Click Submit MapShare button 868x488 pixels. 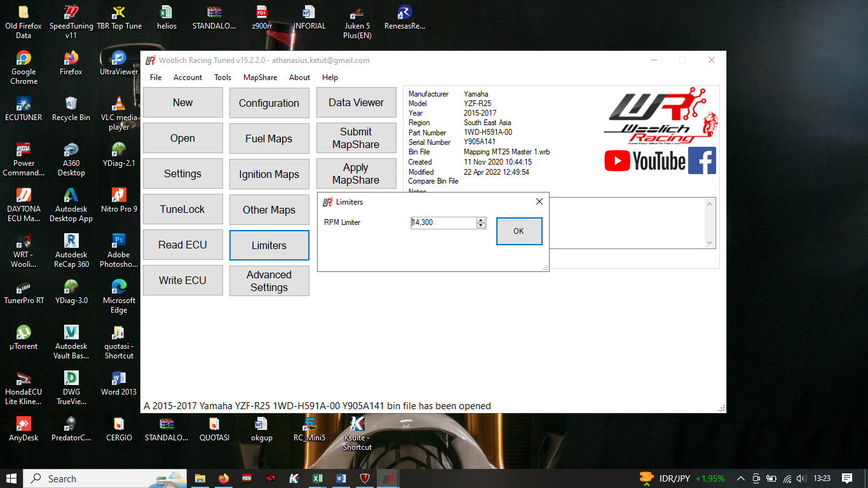pyautogui.click(x=356, y=138)
